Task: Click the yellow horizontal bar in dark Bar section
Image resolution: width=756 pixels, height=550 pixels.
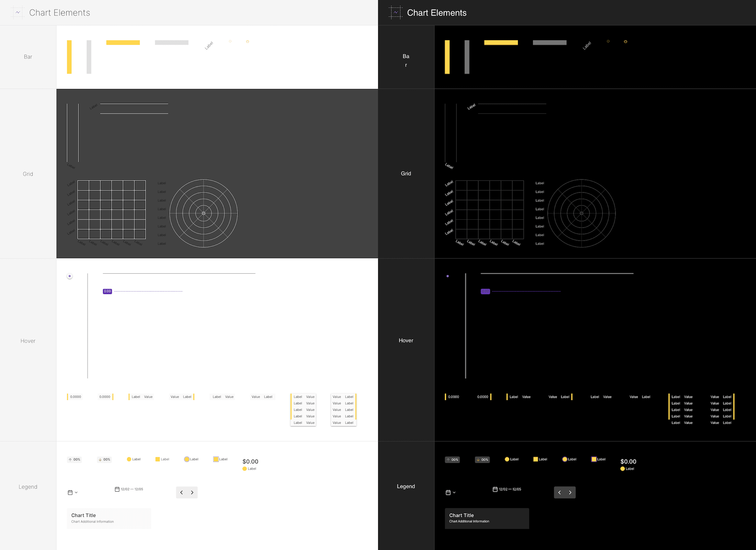Action: pos(501,43)
